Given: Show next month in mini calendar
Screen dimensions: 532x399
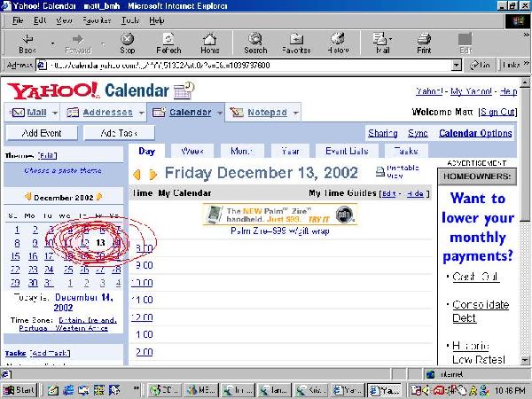Looking at the screenshot, I should point(99,197).
